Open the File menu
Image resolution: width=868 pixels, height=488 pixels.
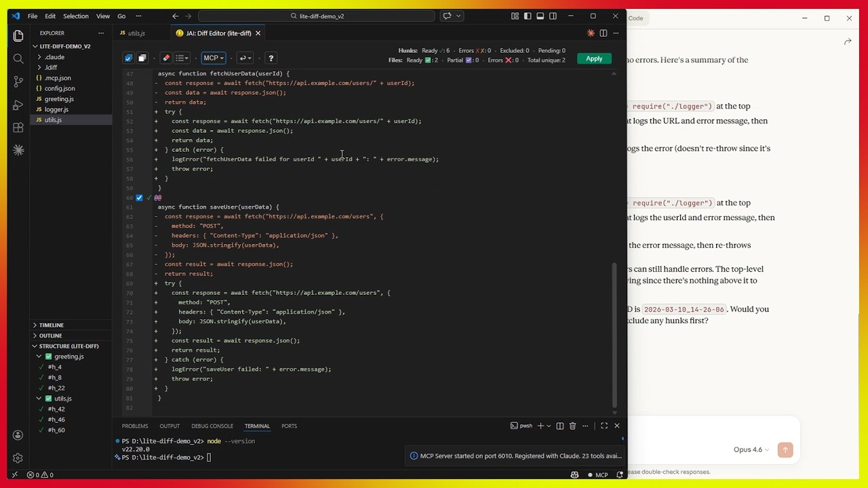coord(33,16)
